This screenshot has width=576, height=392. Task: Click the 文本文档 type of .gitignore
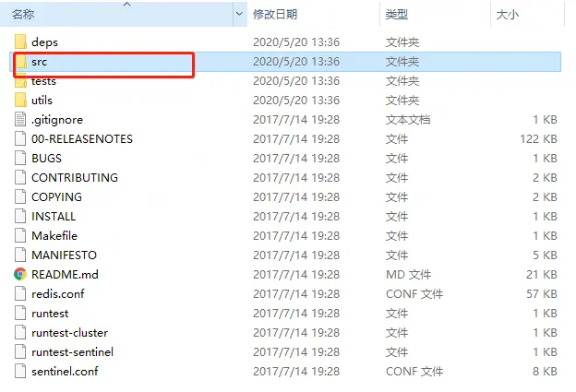(x=408, y=120)
